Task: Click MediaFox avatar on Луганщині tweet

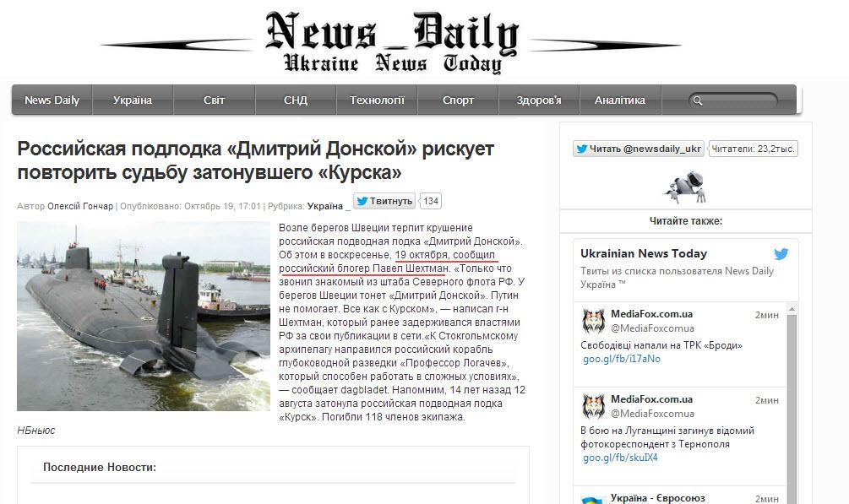Action: [593, 407]
